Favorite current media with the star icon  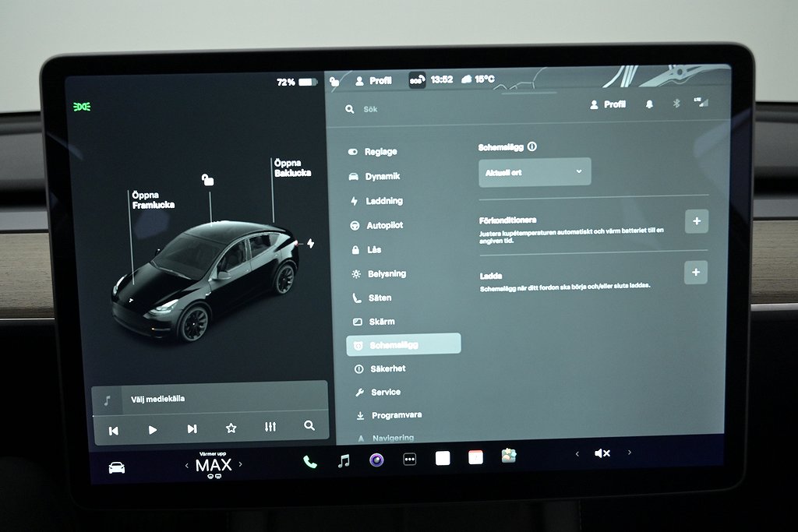[231, 428]
